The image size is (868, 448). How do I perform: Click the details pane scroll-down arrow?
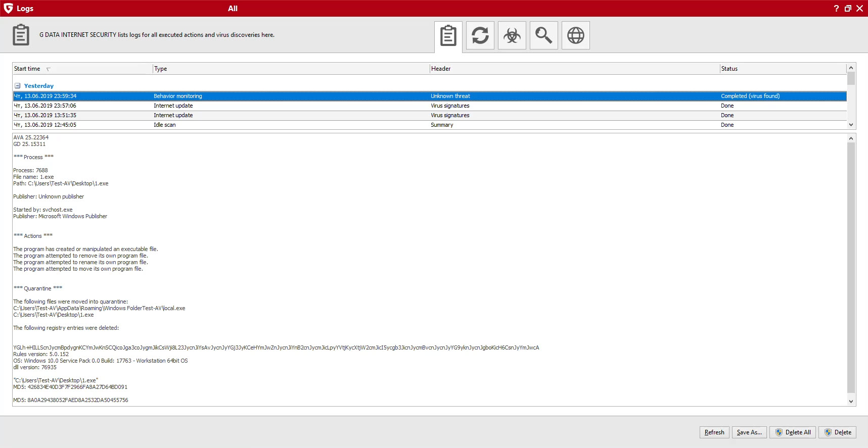[x=851, y=402]
